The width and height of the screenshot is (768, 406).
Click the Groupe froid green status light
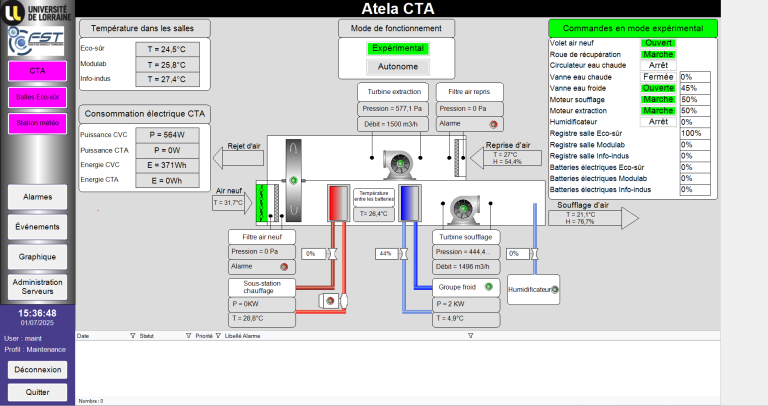tap(488, 287)
